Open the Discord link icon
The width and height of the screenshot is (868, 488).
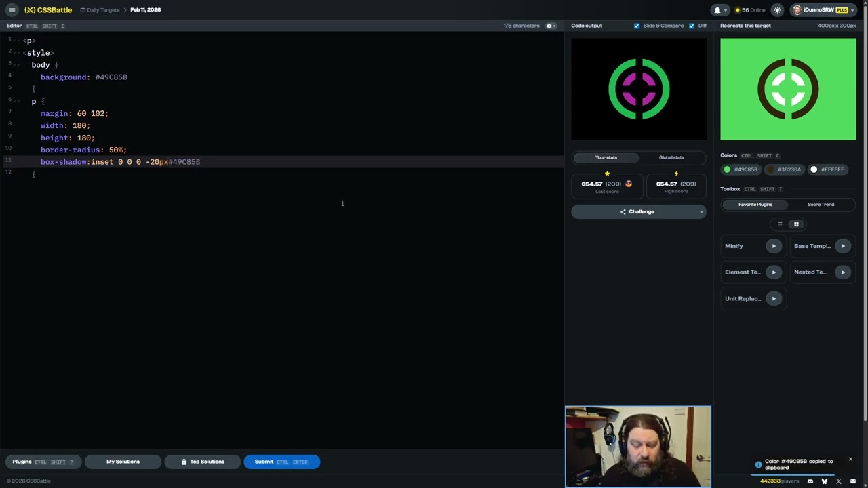coord(810,481)
